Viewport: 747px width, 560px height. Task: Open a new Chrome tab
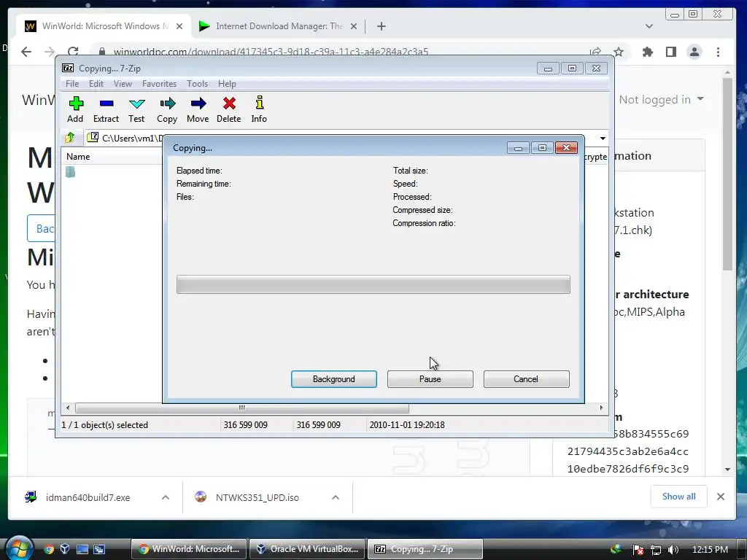point(381,26)
